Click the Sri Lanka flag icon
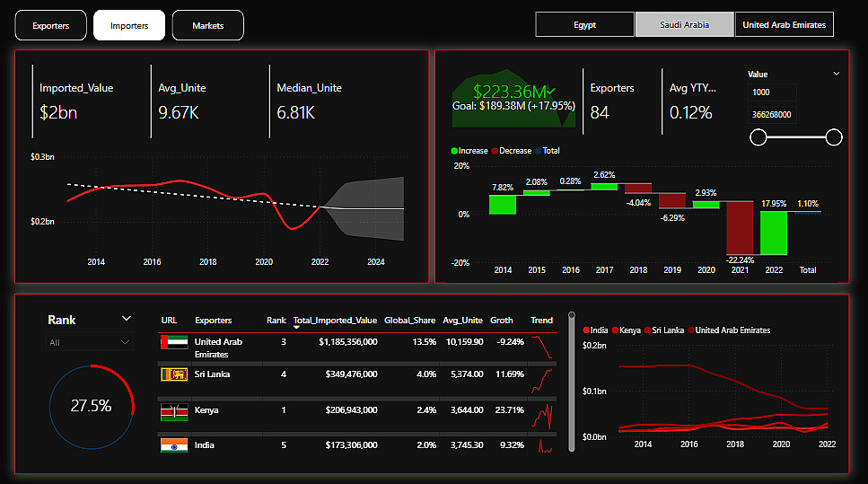The height and width of the screenshot is (484, 868). point(174,374)
